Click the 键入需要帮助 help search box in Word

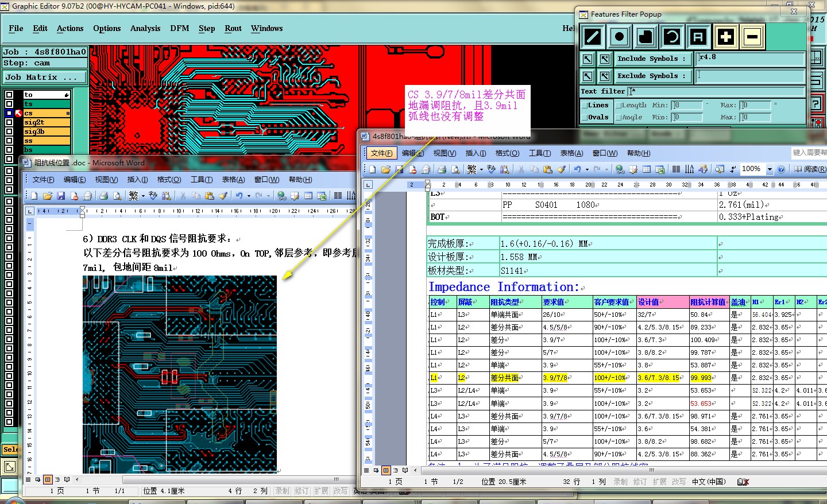809,153
